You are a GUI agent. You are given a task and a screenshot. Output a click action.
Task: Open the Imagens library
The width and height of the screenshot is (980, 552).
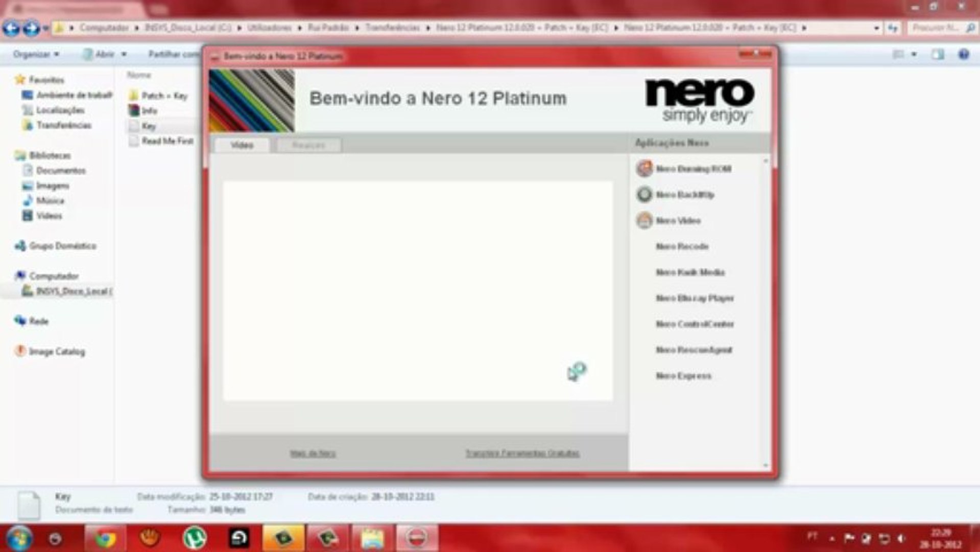click(53, 186)
